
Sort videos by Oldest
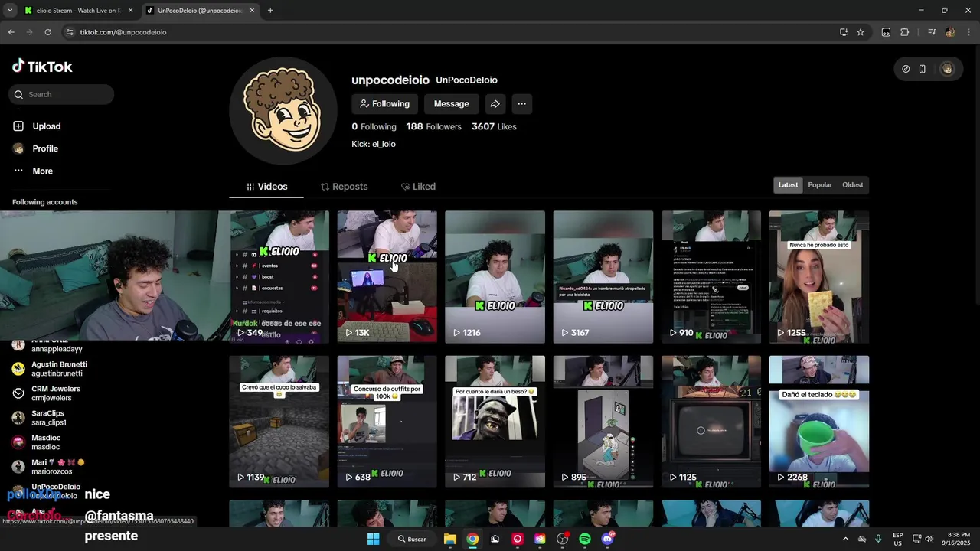point(852,185)
